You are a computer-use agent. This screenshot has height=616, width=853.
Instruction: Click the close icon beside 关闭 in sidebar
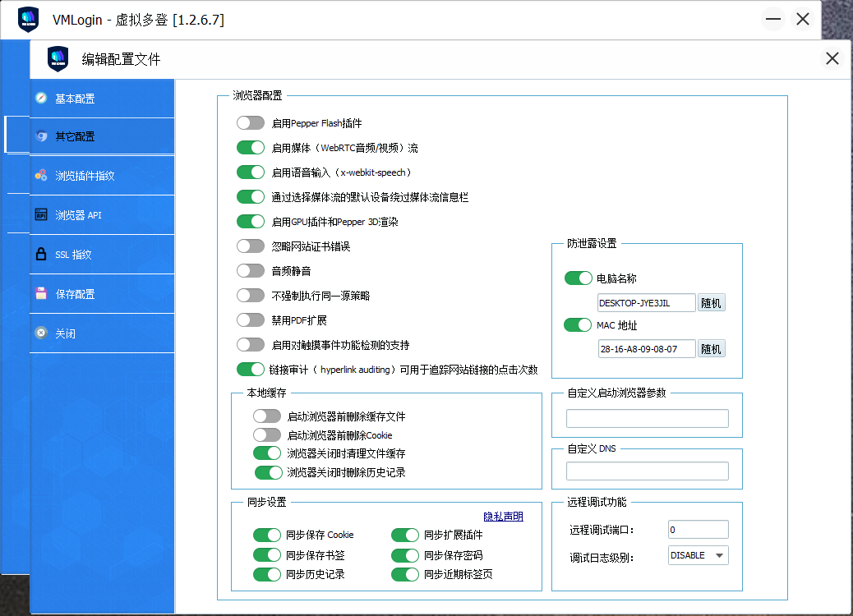coord(41,333)
